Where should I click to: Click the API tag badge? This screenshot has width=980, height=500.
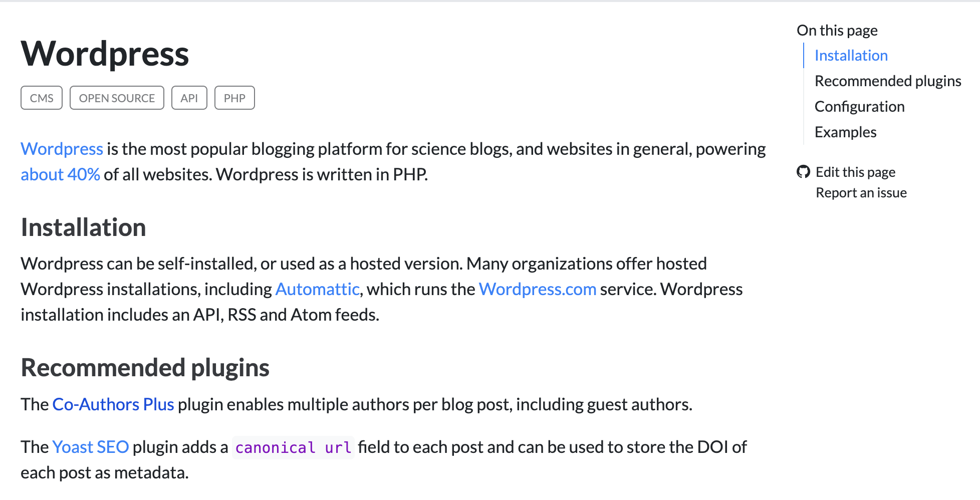tap(189, 98)
